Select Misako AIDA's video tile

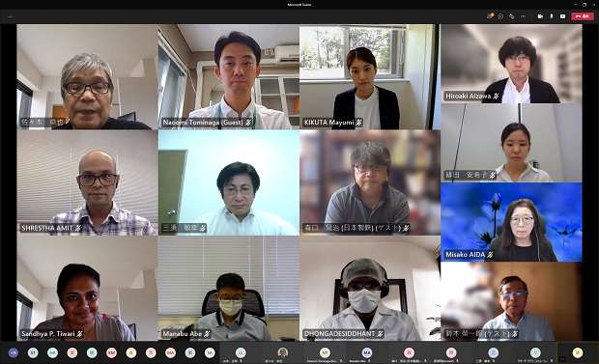click(511, 222)
